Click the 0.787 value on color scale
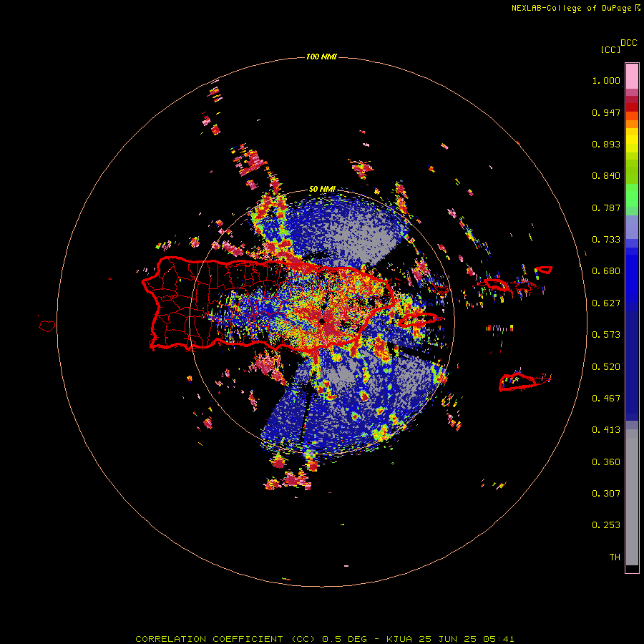644x644 pixels. (606, 208)
